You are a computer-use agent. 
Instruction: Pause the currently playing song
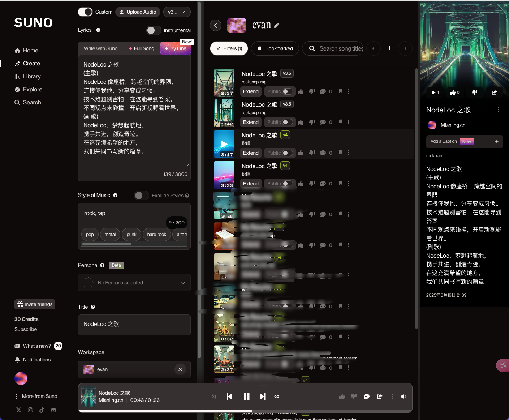coord(247,397)
